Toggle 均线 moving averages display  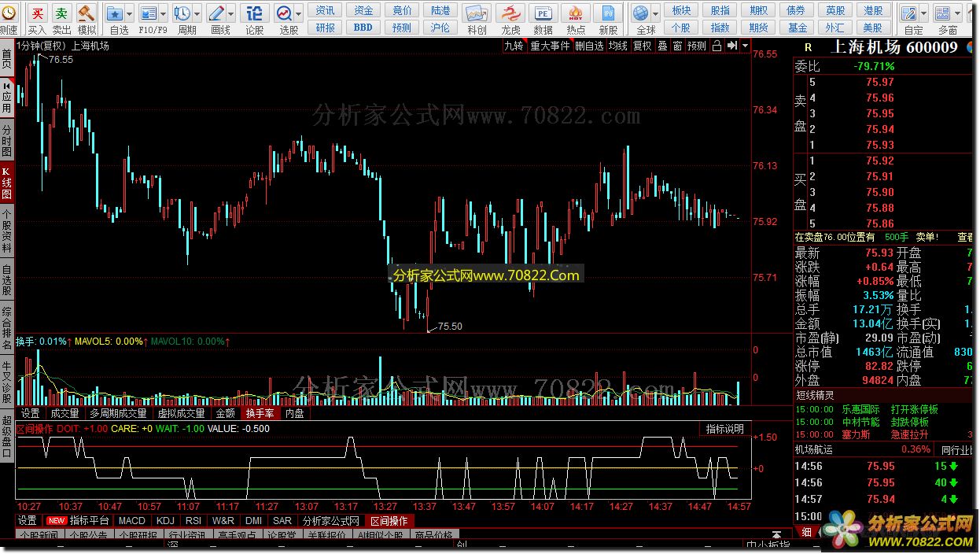tap(618, 46)
